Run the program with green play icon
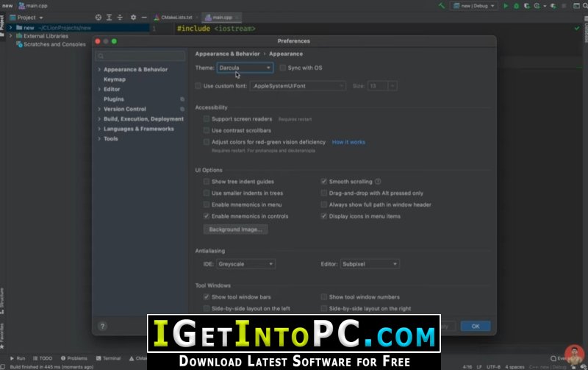The width and height of the screenshot is (588, 370). pos(506,6)
